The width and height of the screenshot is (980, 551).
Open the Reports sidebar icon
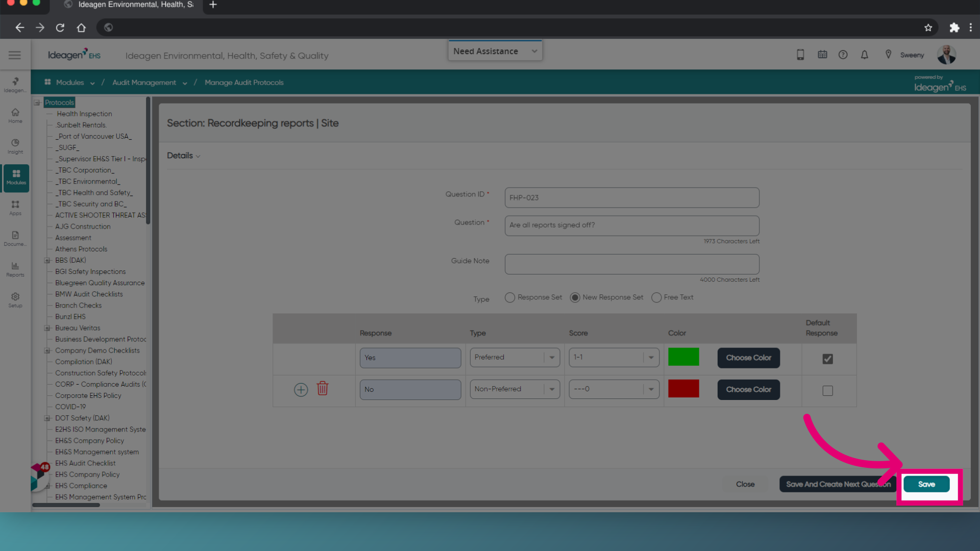(15, 269)
